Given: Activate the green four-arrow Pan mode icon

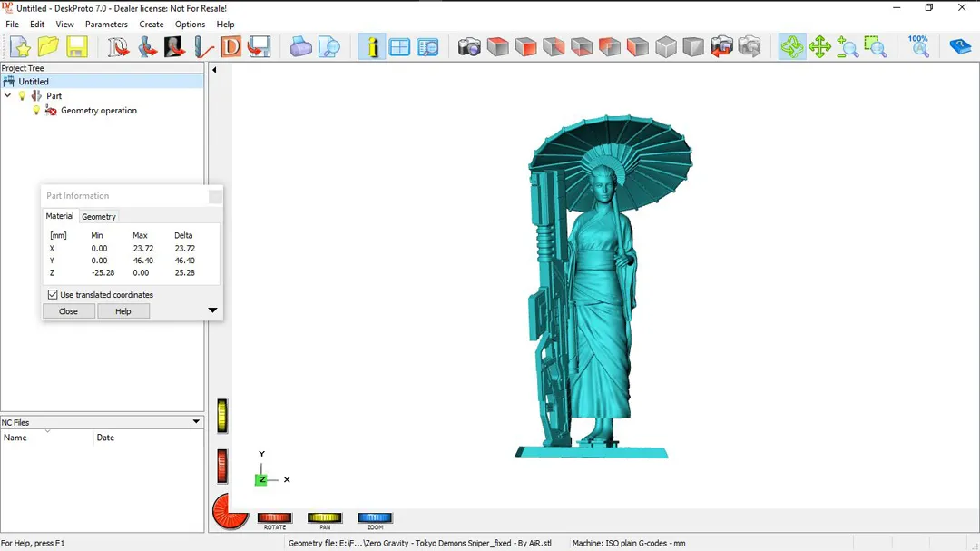Looking at the screenshot, I should pos(819,47).
